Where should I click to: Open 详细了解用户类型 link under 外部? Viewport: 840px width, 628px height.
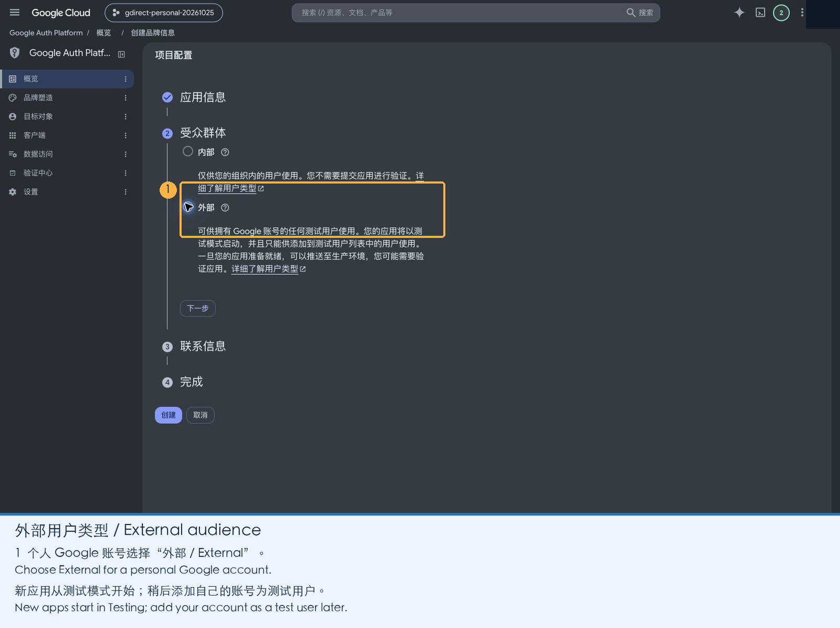(x=268, y=269)
